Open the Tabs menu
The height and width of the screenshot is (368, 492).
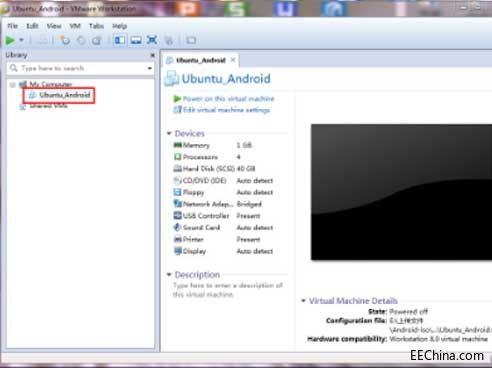click(x=96, y=26)
